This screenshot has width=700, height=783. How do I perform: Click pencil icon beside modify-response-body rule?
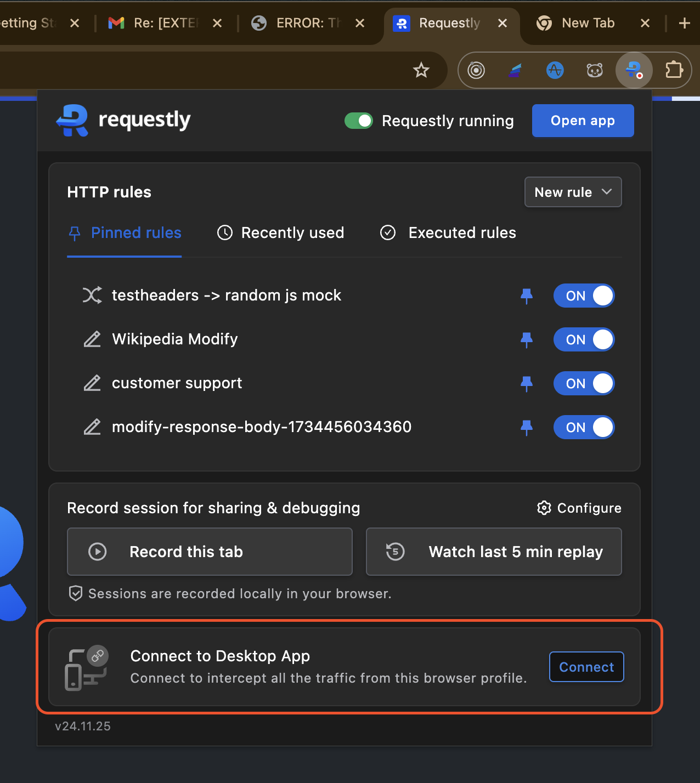tap(92, 427)
